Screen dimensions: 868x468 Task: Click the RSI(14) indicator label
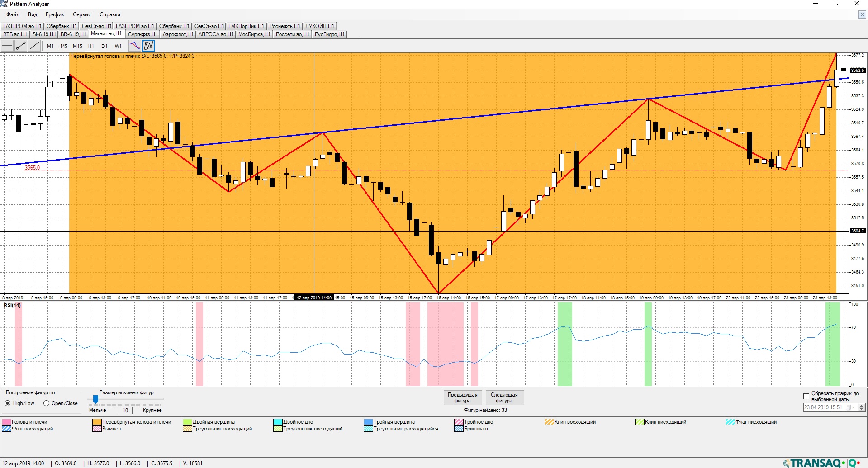12,305
